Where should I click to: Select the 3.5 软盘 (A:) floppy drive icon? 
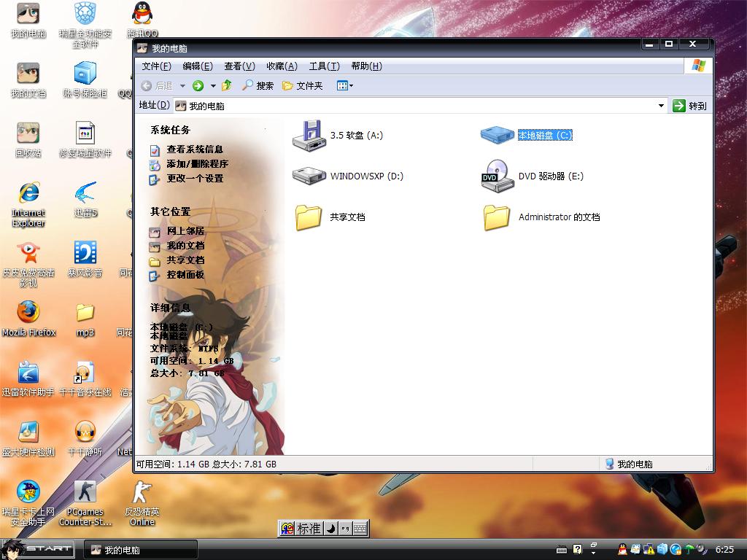[309, 136]
